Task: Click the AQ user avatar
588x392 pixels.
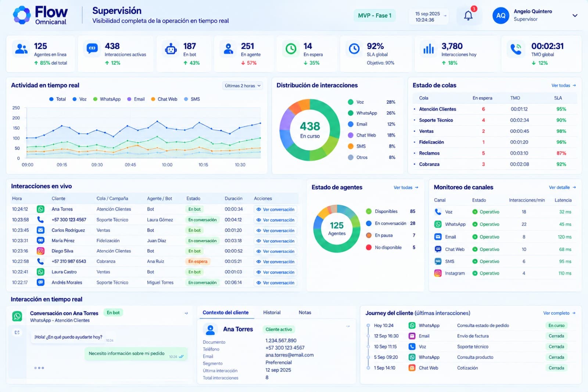Action: pos(501,15)
